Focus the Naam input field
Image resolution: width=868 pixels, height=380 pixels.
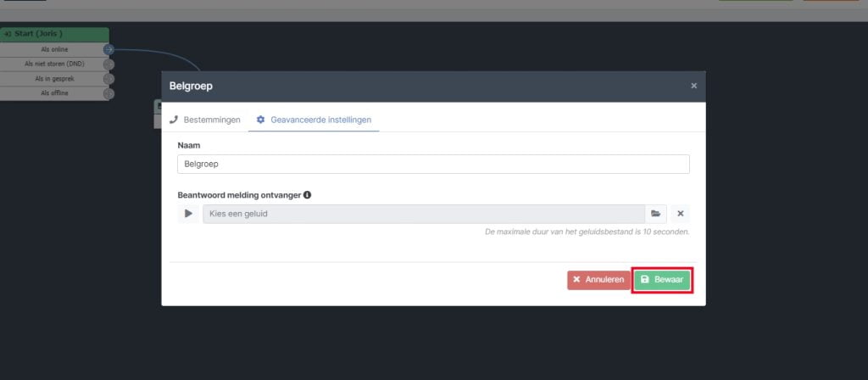[x=433, y=164]
